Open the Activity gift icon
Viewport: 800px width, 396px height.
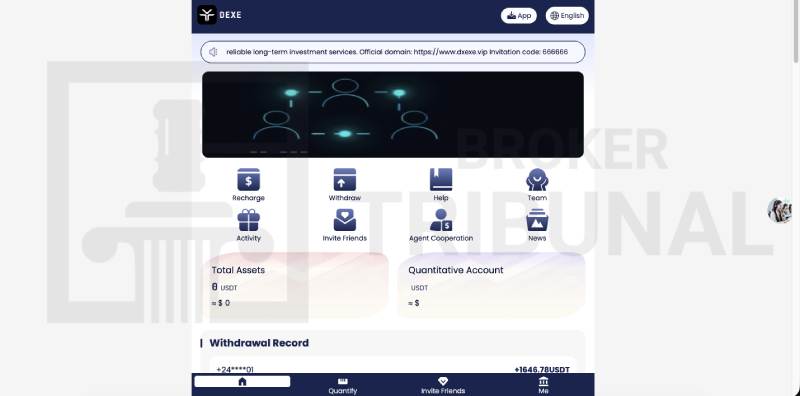(x=248, y=220)
